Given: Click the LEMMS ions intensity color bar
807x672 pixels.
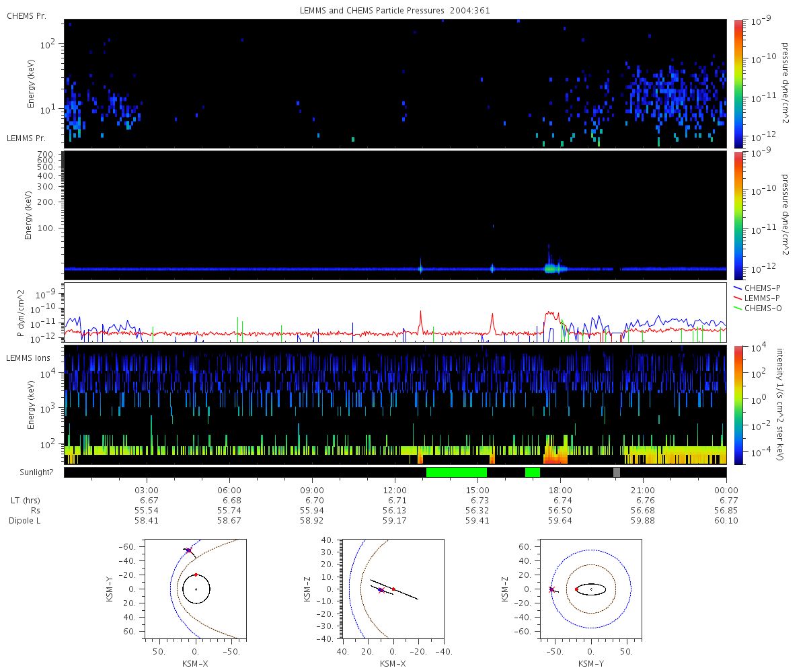Looking at the screenshot, I should point(738,405).
